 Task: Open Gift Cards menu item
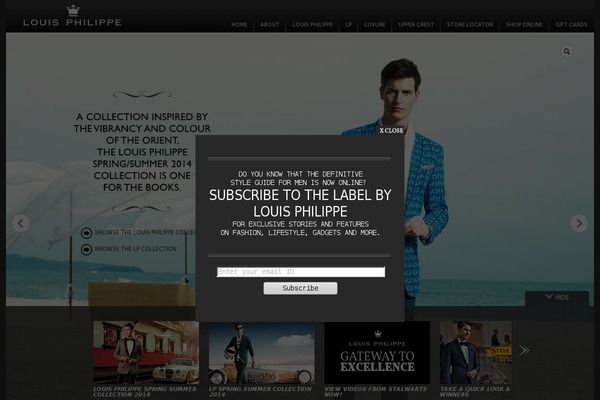[571, 24]
